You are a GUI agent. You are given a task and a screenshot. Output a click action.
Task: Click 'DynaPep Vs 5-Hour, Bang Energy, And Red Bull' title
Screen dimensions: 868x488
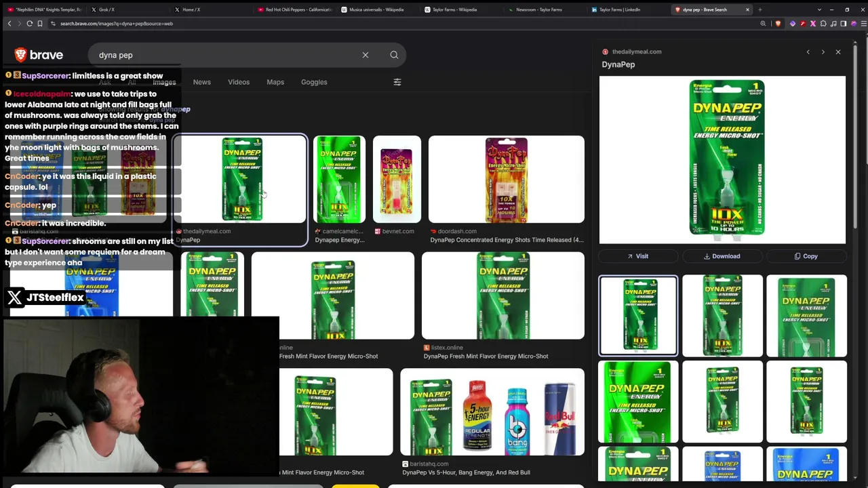pyautogui.click(x=466, y=472)
